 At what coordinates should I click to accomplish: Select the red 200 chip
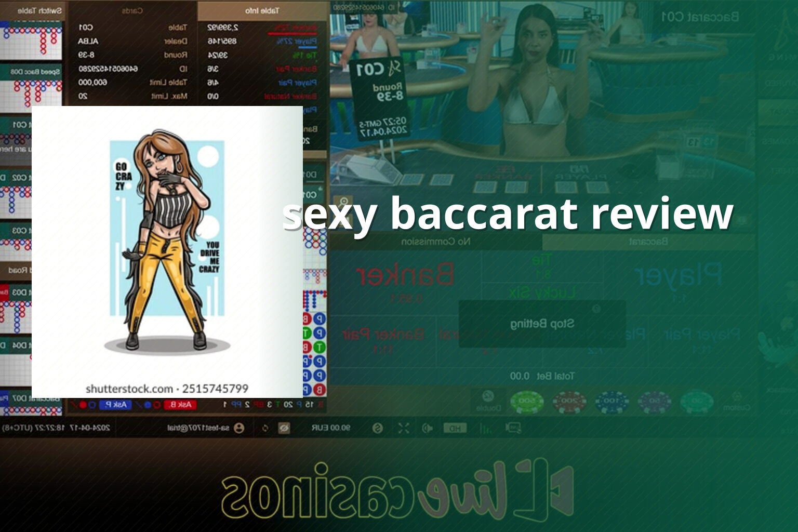tap(569, 402)
